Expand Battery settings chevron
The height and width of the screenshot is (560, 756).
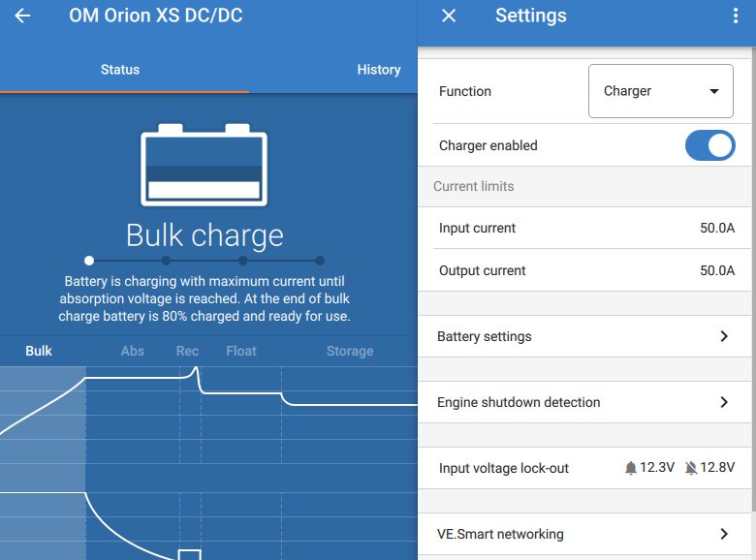[x=724, y=336]
